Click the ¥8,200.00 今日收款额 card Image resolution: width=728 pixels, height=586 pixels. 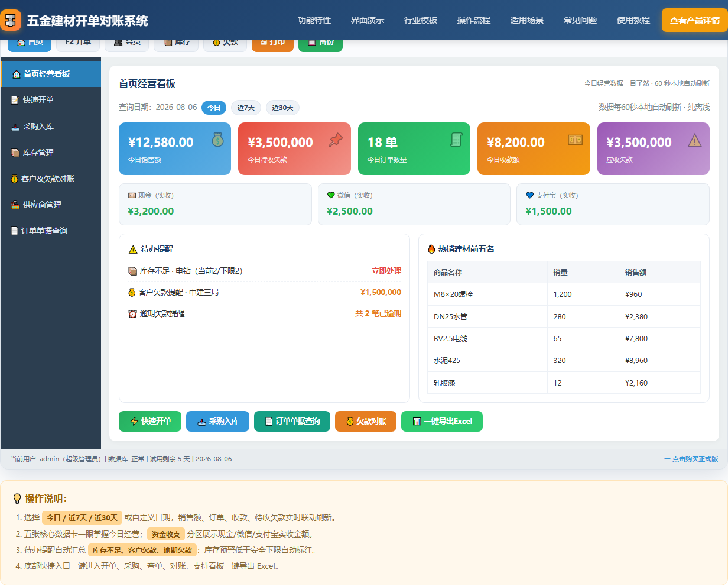tap(534, 148)
